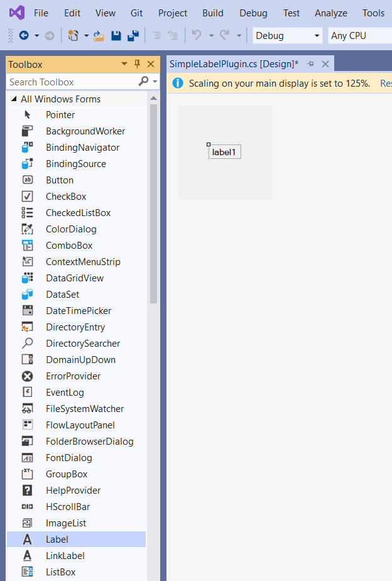The height and width of the screenshot is (581, 392).
Task: Select the CheckedListBox toolbox item
Action: click(78, 213)
